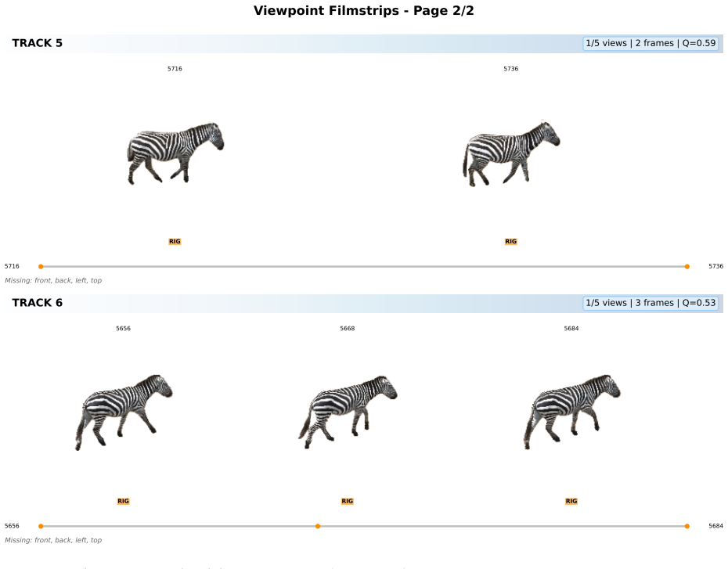
Task: Open the zebra thumbnail at frame 5684
Action: pyautogui.click(x=571, y=412)
